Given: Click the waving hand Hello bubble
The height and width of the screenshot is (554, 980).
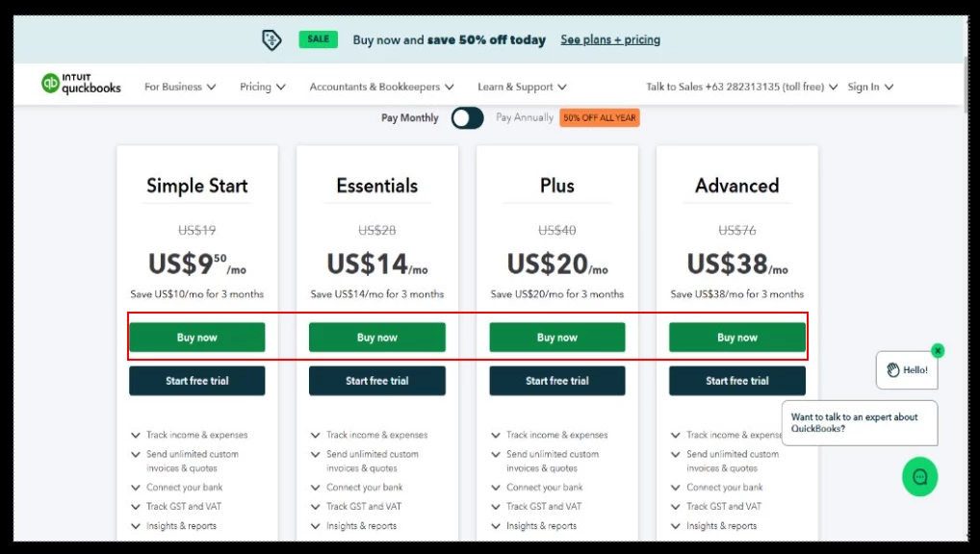Looking at the screenshot, I should click(907, 370).
